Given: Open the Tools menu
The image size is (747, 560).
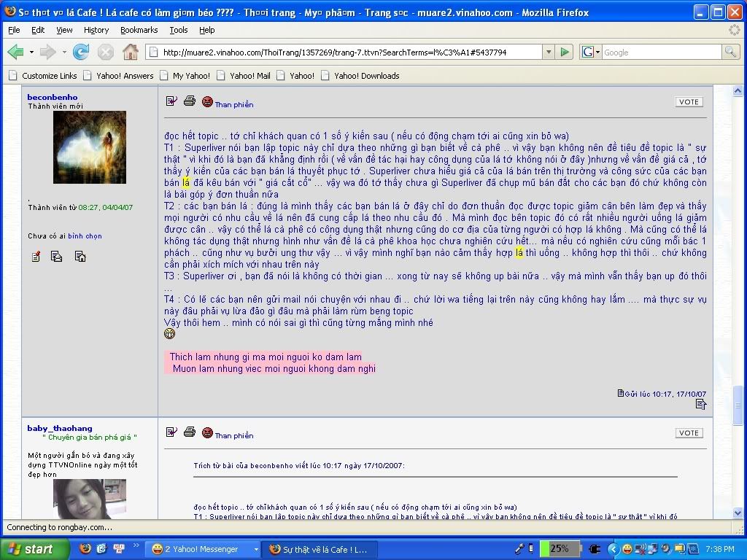Looking at the screenshot, I should 179,30.
